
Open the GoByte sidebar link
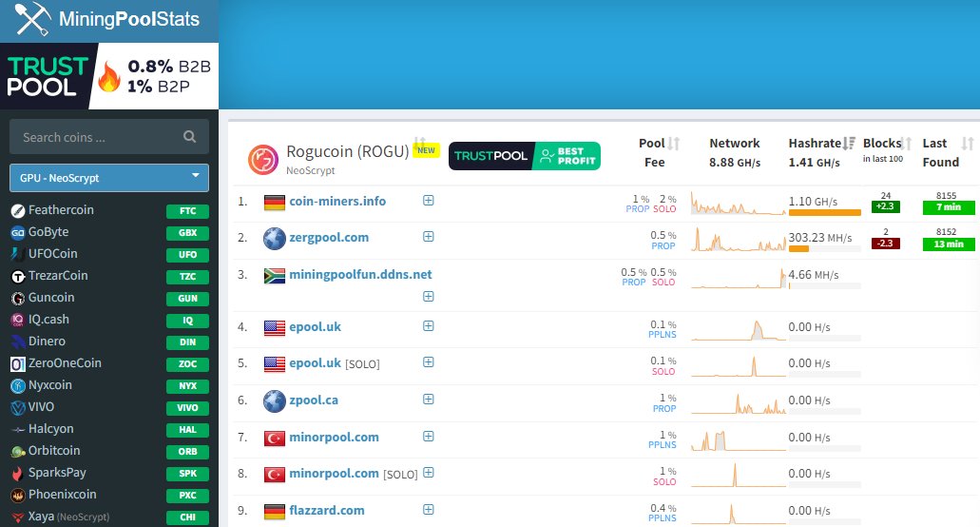click(x=48, y=232)
